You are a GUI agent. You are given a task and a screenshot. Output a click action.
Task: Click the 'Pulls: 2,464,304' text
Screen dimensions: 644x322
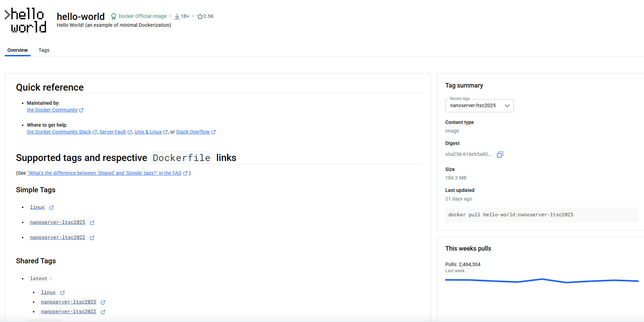463,264
